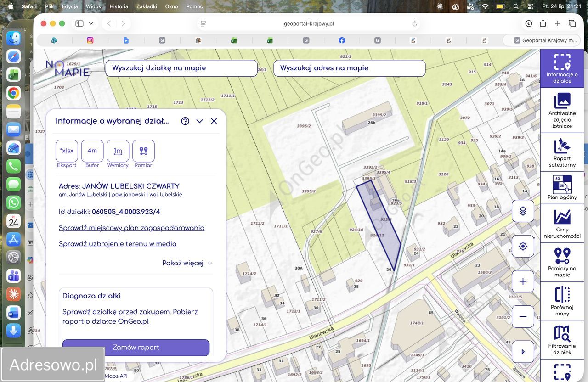The image size is (588, 382).
Task: Select the Plan ogólny icon
Action: [562, 188]
